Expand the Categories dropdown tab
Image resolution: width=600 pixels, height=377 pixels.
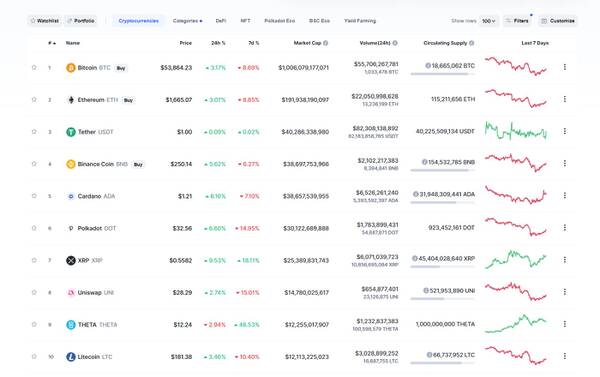(188, 21)
